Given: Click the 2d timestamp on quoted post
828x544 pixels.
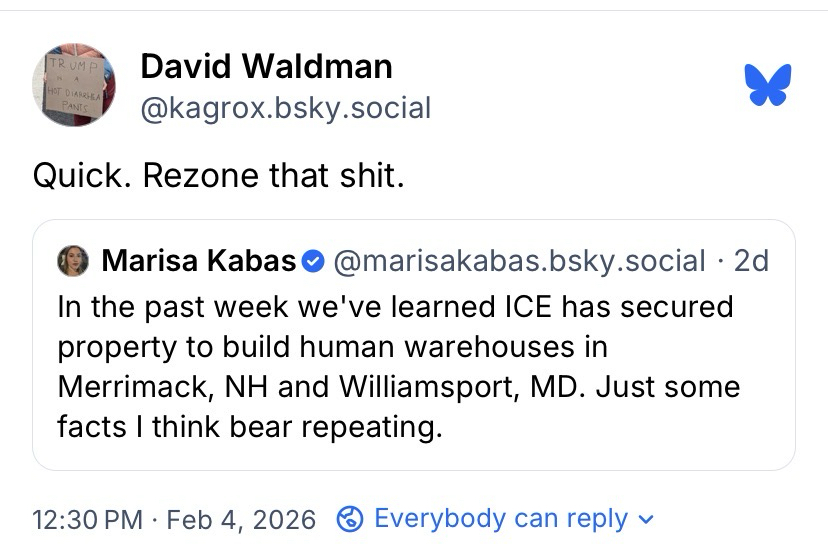Looking at the screenshot, I should point(751,262).
